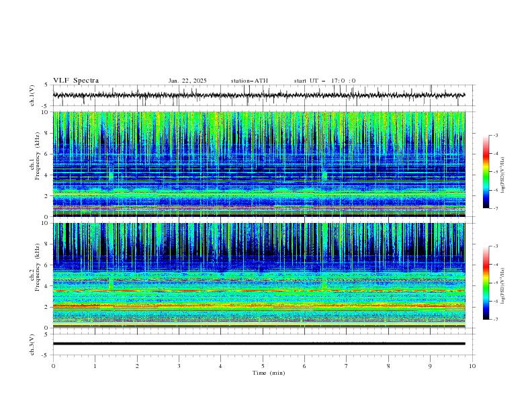
Task: Click the date 'Jan. 22, 2025'
Action: click(x=187, y=81)
